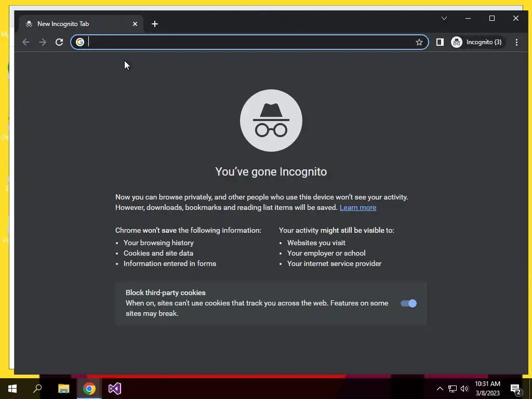Click the forward navigation arrow
The height and width of the screenshot is (399, 532).
point(43,42)
